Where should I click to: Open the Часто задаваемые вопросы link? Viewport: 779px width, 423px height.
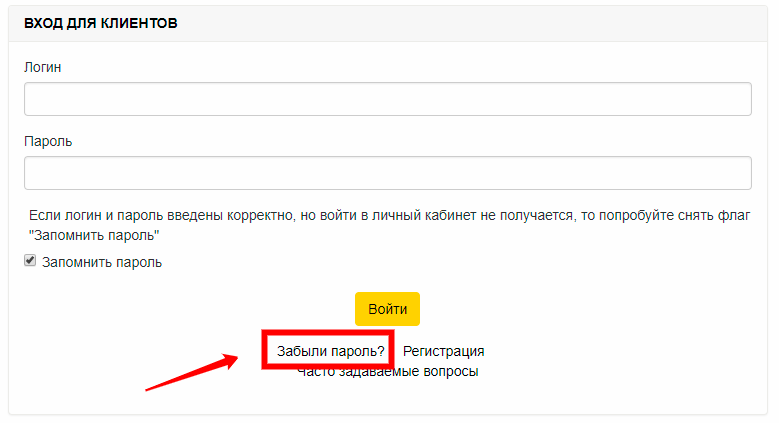click(388, 372)
